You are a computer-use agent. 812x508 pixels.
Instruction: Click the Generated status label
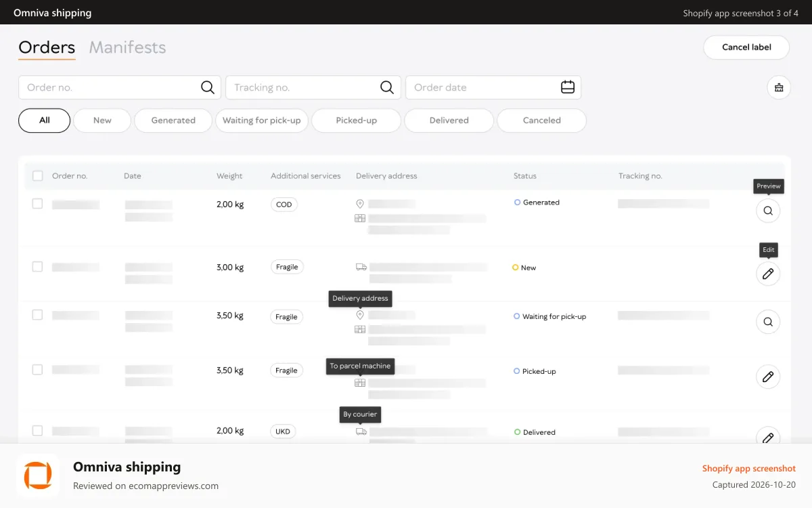[541, 203]
